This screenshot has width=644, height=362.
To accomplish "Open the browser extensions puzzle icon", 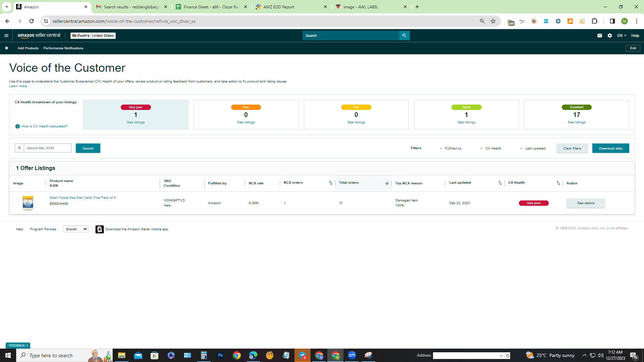I will coord(595,21).
